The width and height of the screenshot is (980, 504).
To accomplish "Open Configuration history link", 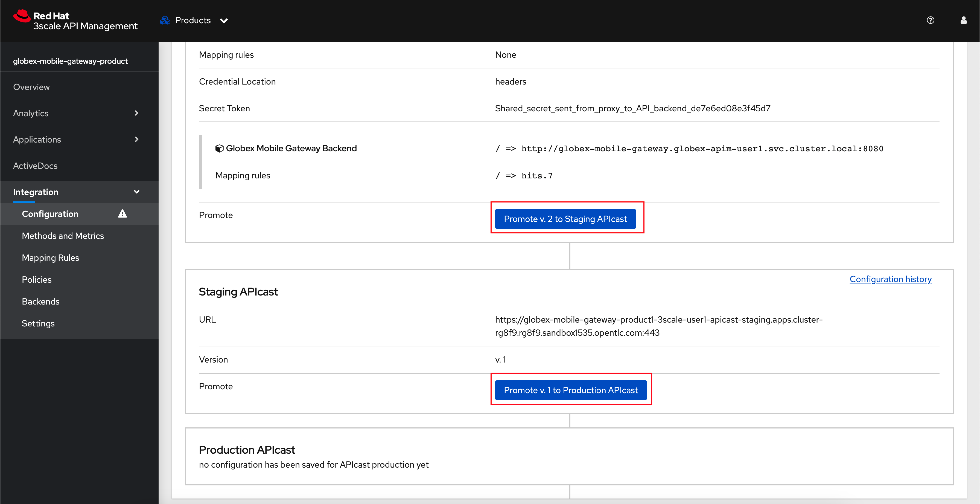I will [x=890, y=278].
